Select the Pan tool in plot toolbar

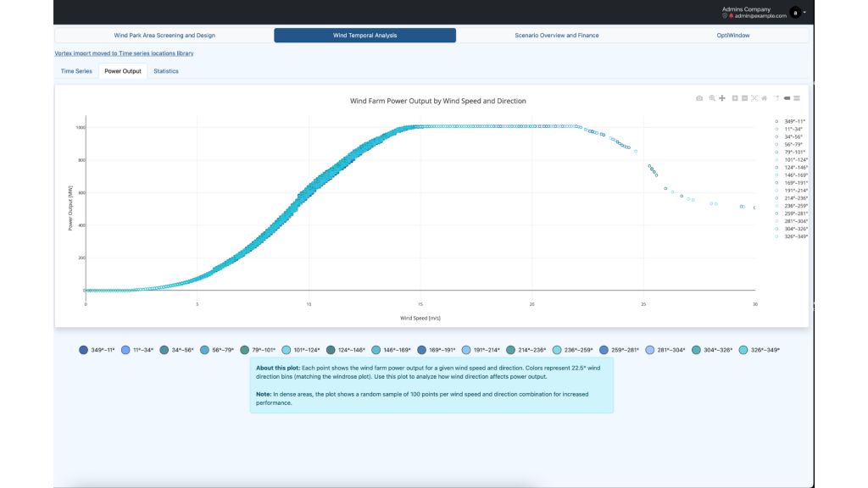click(x=722, y=98)
